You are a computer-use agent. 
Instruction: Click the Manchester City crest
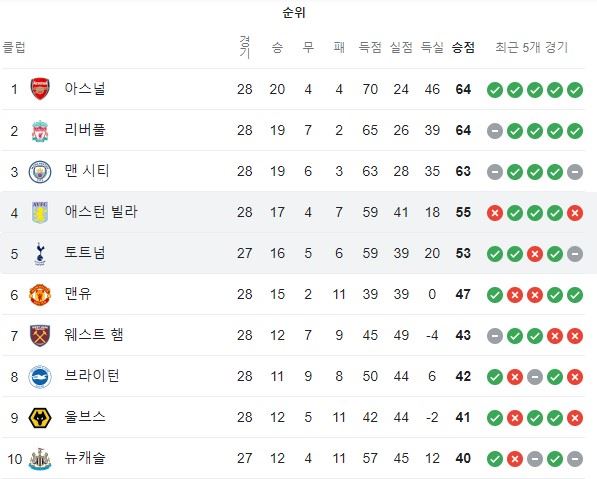coord(40,171)
